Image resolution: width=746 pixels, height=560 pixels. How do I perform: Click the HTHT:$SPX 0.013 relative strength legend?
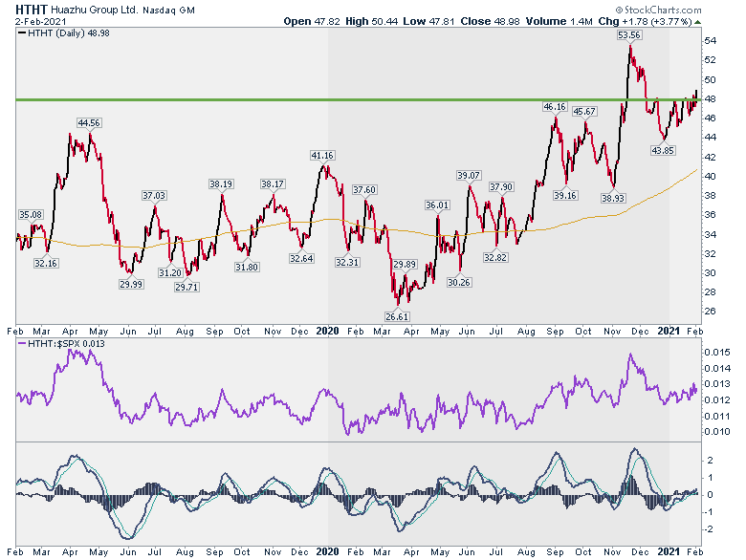click(x=61, y=344)
